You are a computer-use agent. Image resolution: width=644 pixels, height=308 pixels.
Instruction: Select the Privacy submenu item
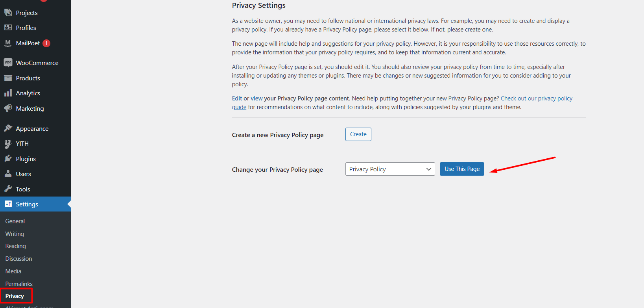pos(15,296)
